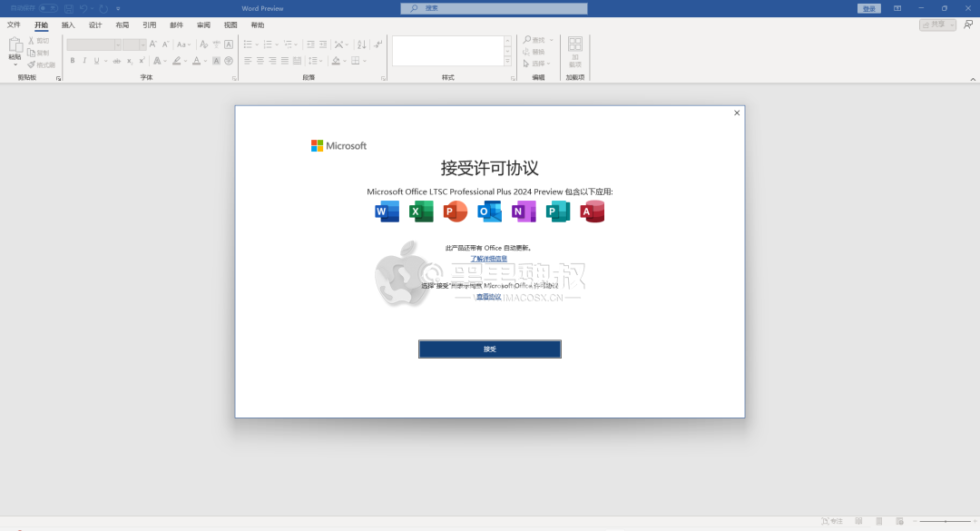Select the Excel icon in the dialog
The image size is (980, 531).
[x=420, y=211]
